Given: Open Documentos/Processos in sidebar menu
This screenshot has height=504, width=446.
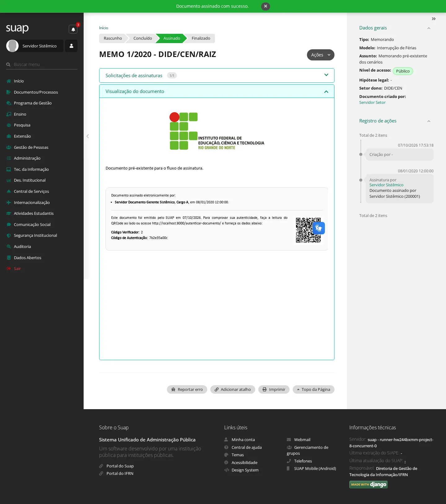Looking at the screenshot, I should point(36,92).
